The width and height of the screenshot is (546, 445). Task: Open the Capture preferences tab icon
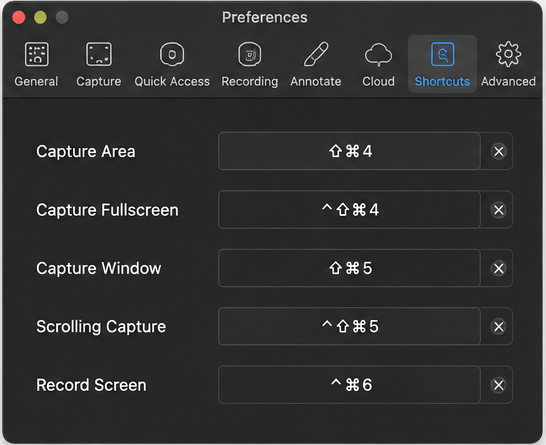click(99, 54)
